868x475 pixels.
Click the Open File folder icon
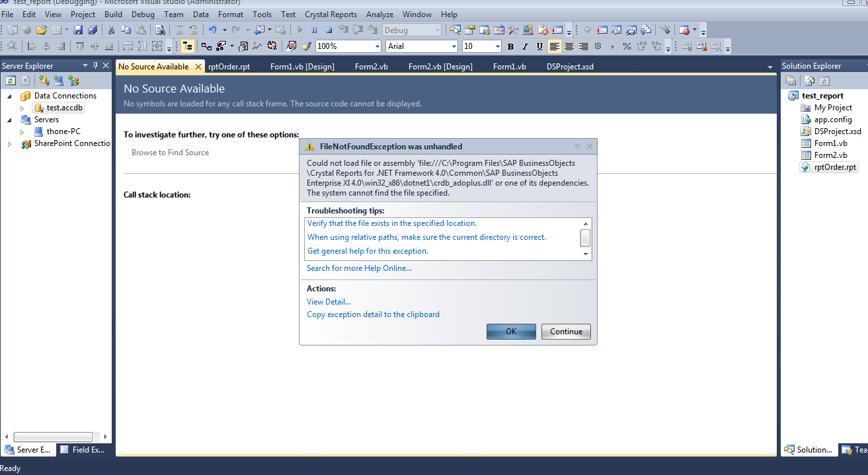click(x=42, y=30)
